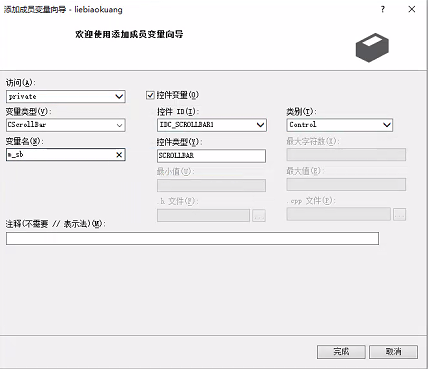
Task: Click the 变量类型(V) label
Action: pos(29,112)
